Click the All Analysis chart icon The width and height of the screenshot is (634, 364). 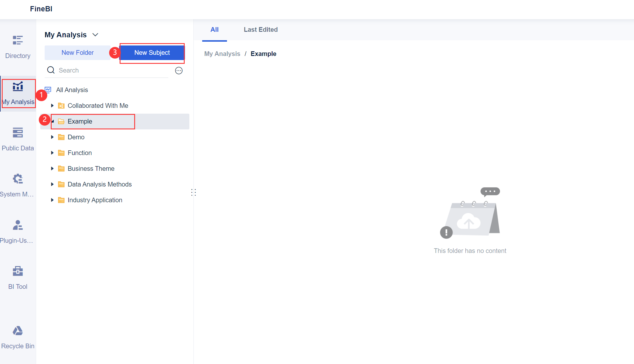point(48,89)
